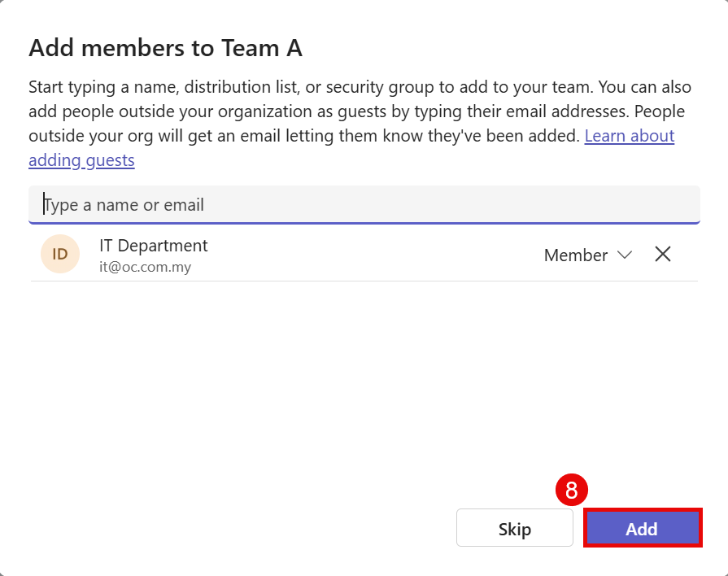The height and width of the screenshot is (576, 728).
Task: Click the 'adding guests' link text
Action: point(81,160)
